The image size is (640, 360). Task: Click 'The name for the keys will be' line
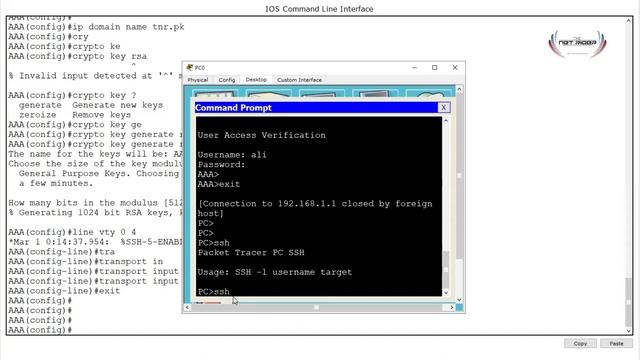[x=95, y=154]
